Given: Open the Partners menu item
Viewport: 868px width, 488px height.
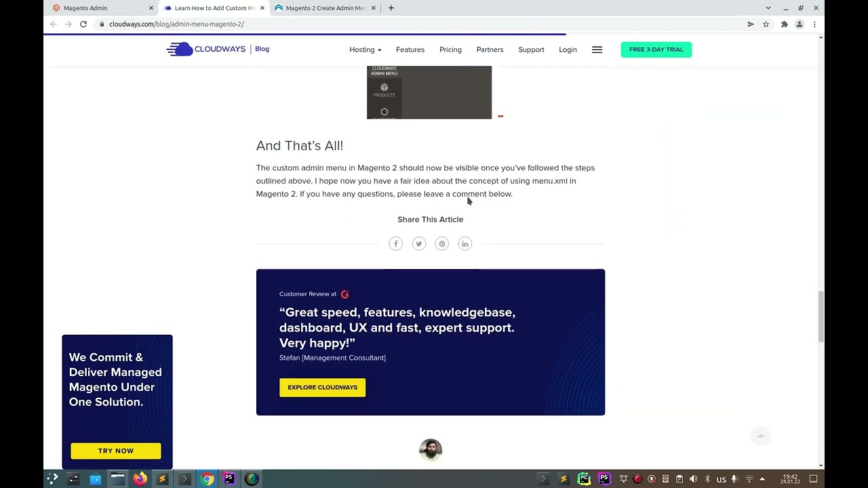Looking at the screenshot, I should [490, 49].
